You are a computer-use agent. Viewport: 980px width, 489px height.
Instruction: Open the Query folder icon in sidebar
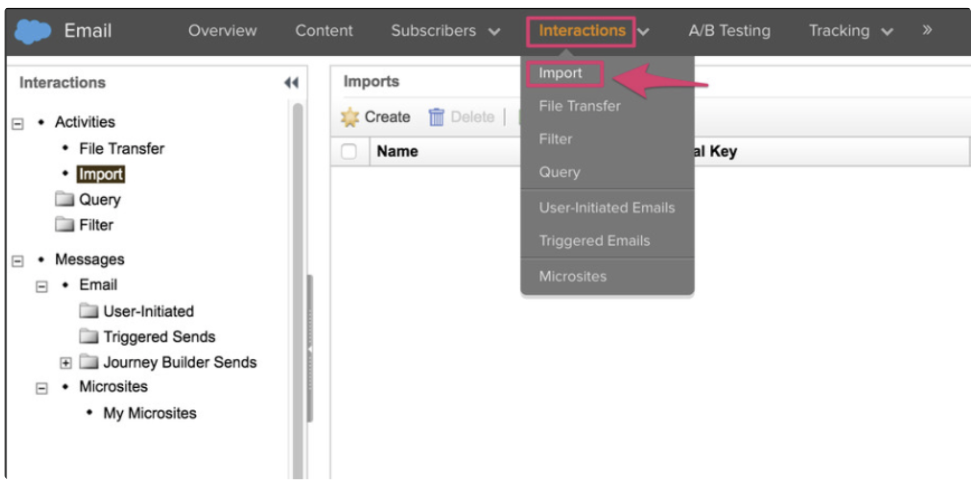click(x=65, y=199)
